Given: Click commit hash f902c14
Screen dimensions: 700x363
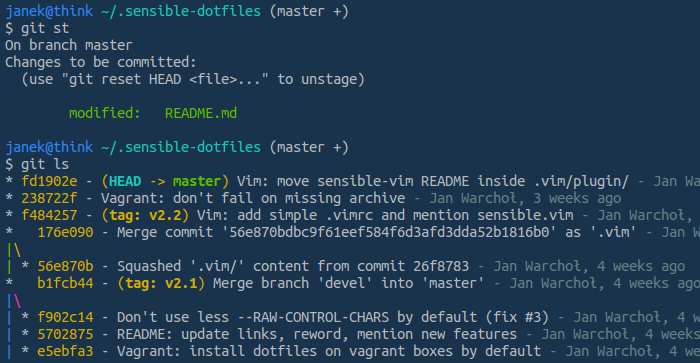Looking at the screenshot, I should 65,317.
